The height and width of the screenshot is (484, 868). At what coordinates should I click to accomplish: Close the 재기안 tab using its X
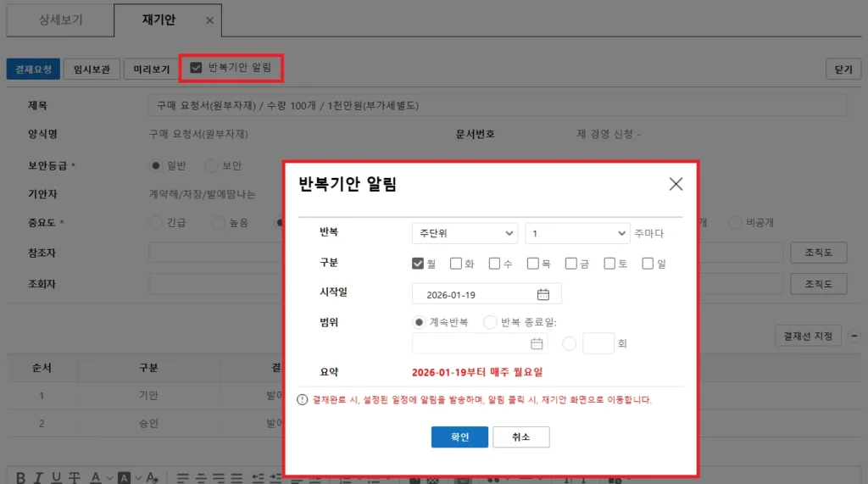click(x=210, y=20)
